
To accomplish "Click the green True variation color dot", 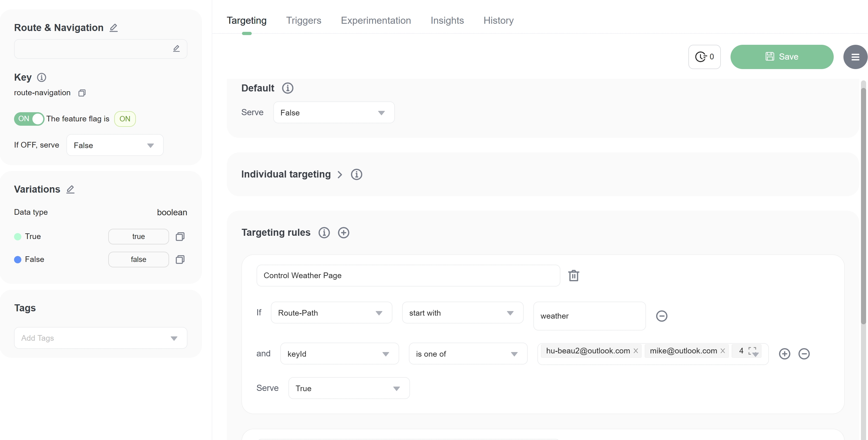I will (18, 237).
